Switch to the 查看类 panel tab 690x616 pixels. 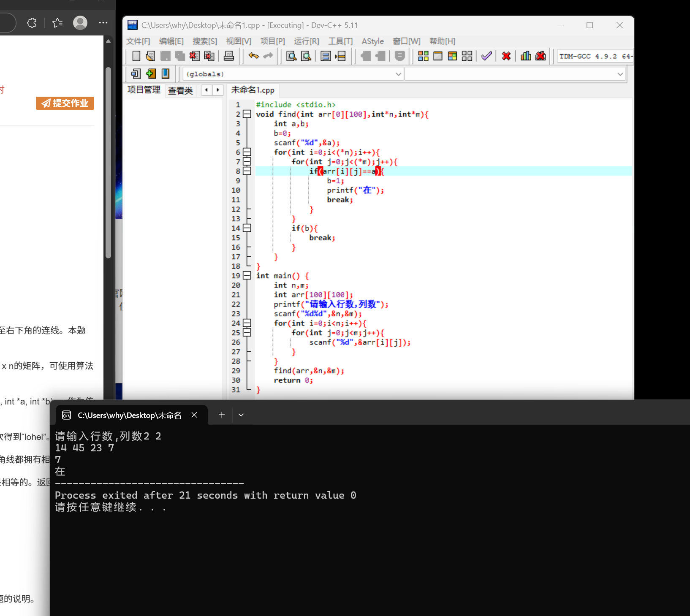tap(180, 90)
